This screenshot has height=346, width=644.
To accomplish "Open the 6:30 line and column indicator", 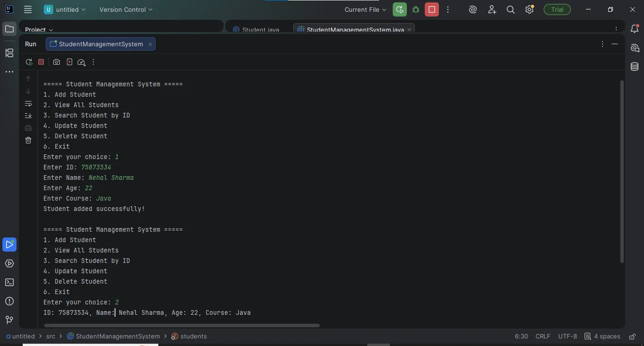I will 521,336.
